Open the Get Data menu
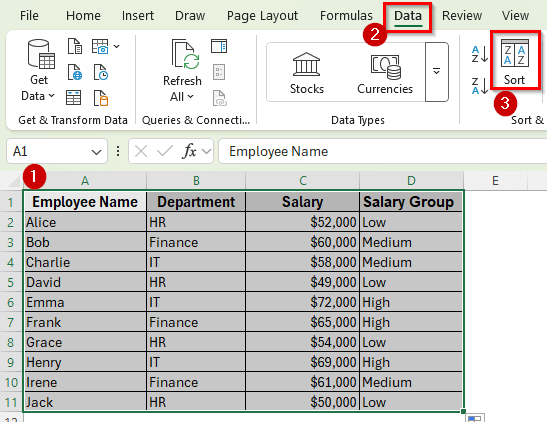 (39, 70)
